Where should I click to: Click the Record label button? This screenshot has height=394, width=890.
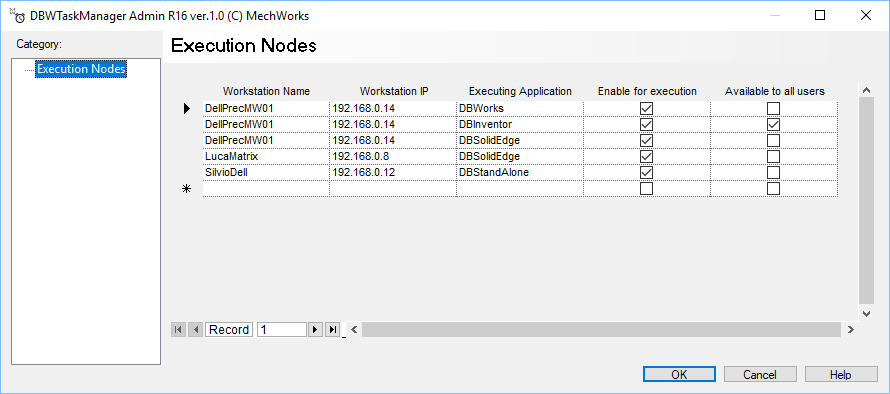pyautogui.click(x=229, y=329)
